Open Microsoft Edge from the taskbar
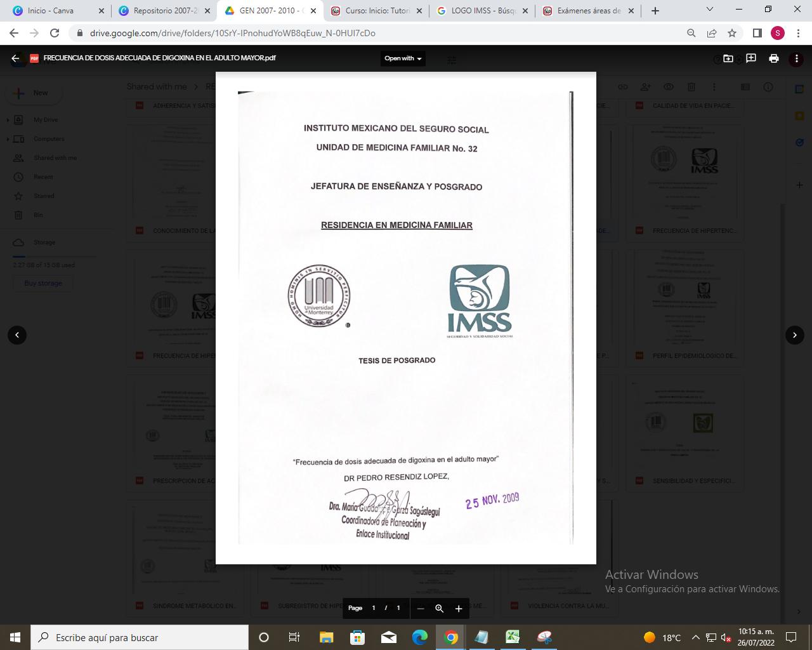The width and height of the screenshot is (812, 650). (x=420, y=637)
